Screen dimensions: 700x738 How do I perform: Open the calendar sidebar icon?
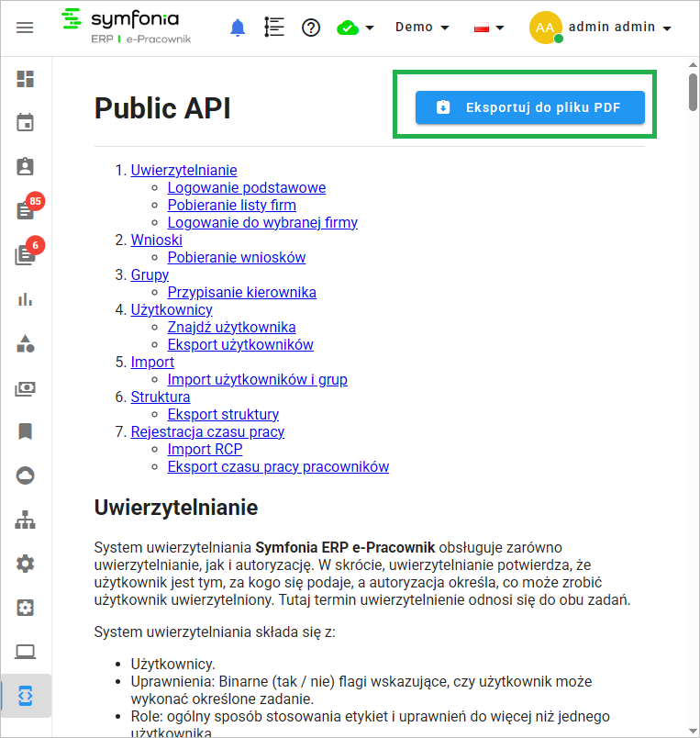coord(26,122)
